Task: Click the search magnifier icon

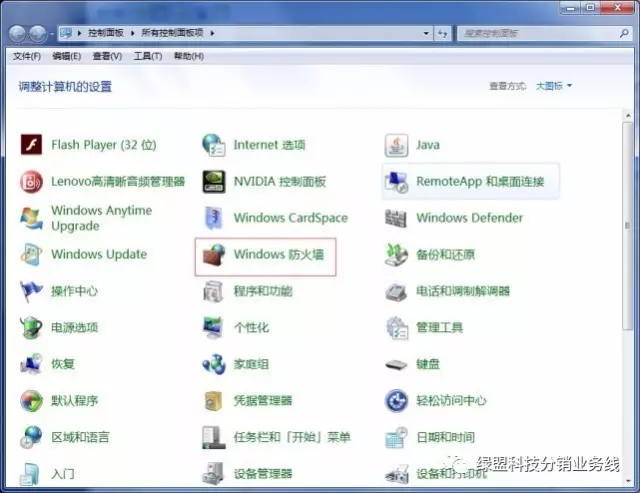Action: click(x=624, y=33)
